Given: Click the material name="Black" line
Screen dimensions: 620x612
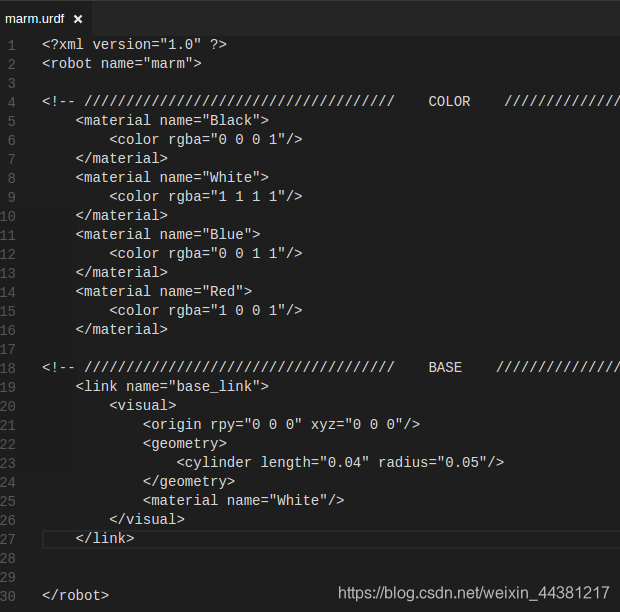Looking at the screenshot, I should pyautogui.click(x=172, y=120).
